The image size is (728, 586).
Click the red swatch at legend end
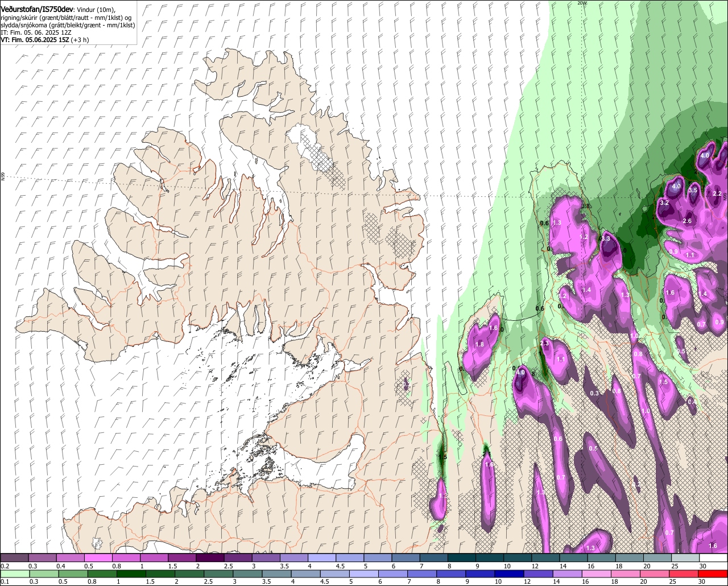(x=714, y=574)
